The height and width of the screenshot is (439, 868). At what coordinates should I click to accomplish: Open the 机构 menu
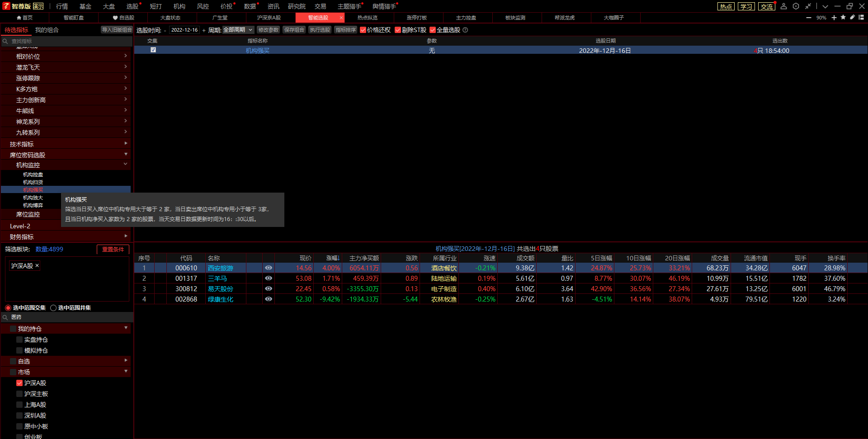point(179,6)
